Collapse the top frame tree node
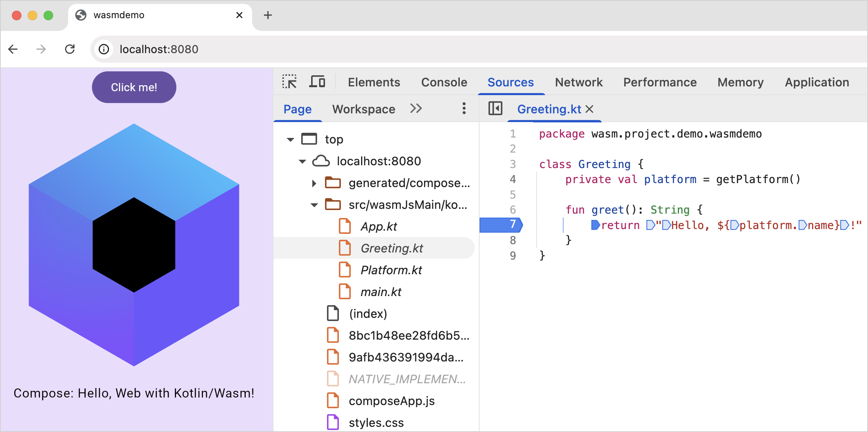Viewport: 868px width, 432px height. click(291, 140)
